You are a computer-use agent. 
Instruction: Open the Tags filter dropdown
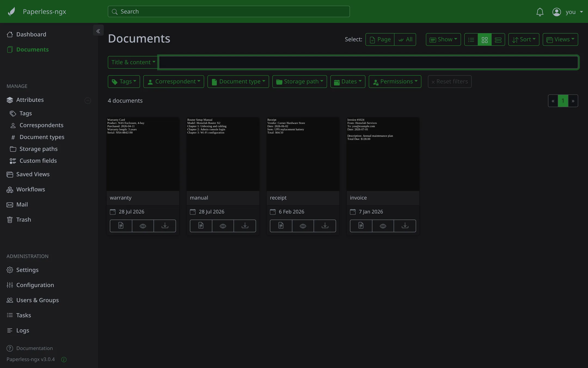pyautogui.click(x=124, y=82)
